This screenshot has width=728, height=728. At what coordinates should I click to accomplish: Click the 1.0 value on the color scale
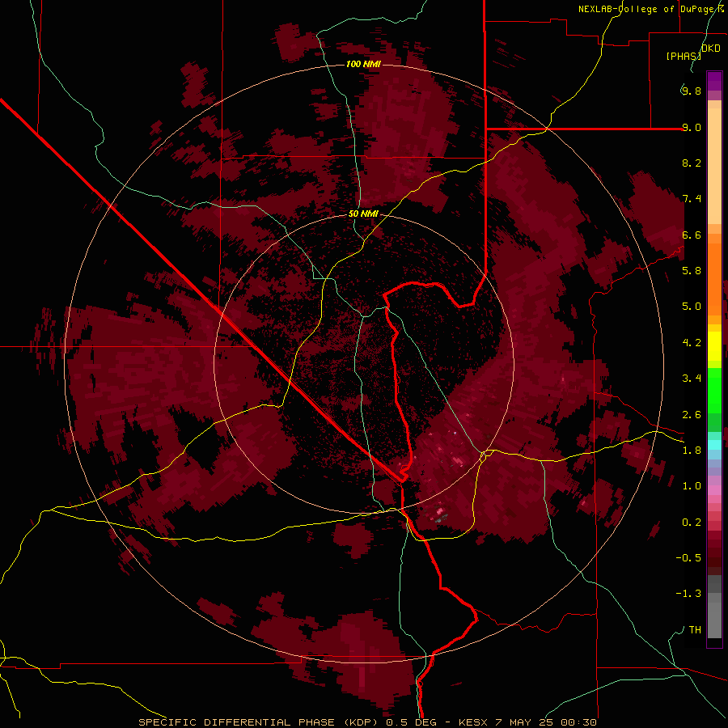tap(692, 486)
